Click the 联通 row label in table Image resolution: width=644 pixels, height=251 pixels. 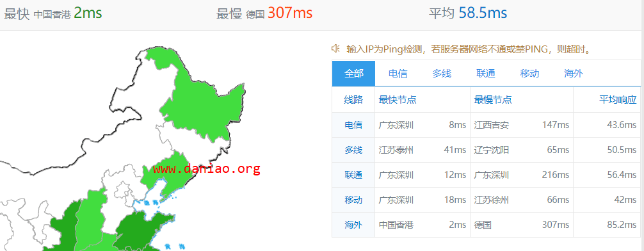click(x=353, y=175)
